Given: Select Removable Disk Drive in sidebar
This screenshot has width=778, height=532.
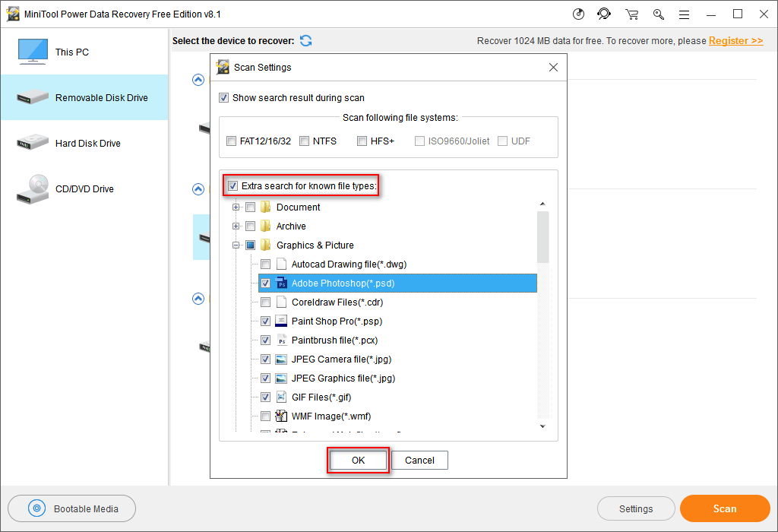Looking at the screenshot, I should click(84, 97).
